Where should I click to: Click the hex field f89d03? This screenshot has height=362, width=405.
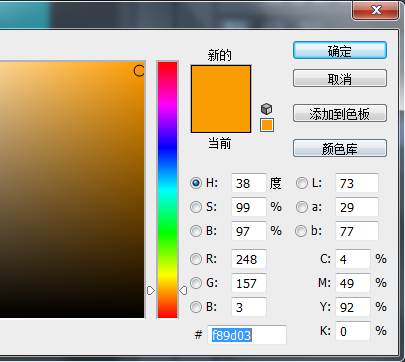(x=247, y=335)
